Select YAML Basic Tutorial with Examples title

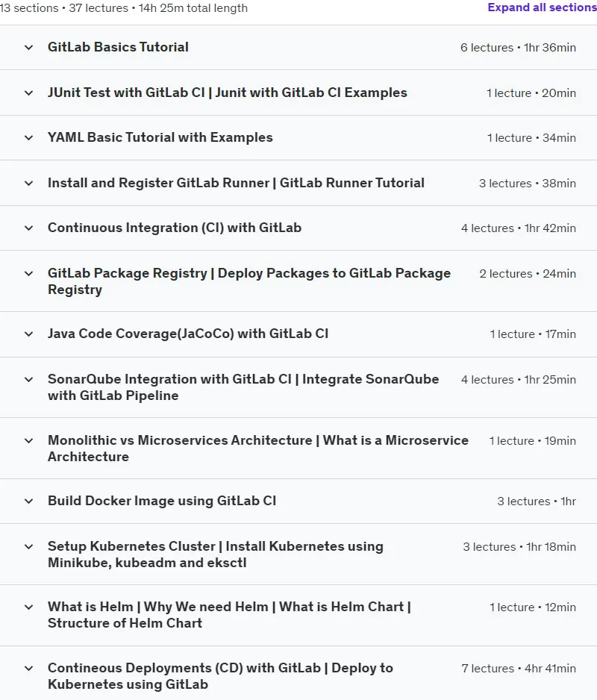pyautogui.click(x=160, y=137)
